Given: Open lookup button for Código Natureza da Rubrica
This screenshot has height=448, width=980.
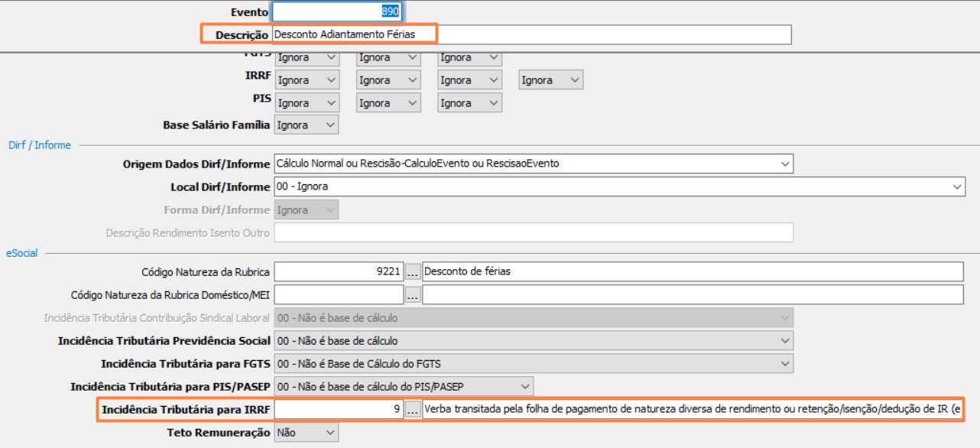Looking at the screenshot, I should [x=413, y=271].
